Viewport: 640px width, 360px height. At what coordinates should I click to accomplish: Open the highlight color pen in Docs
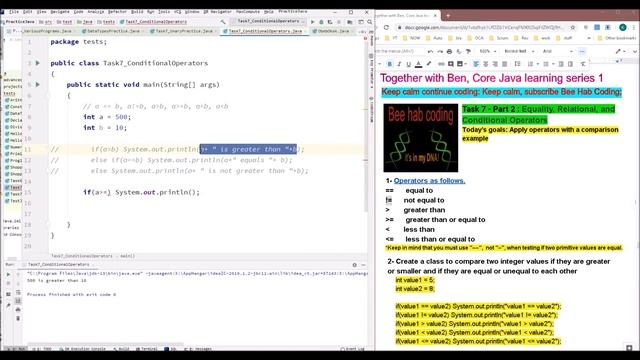click(x=429, y=64)
